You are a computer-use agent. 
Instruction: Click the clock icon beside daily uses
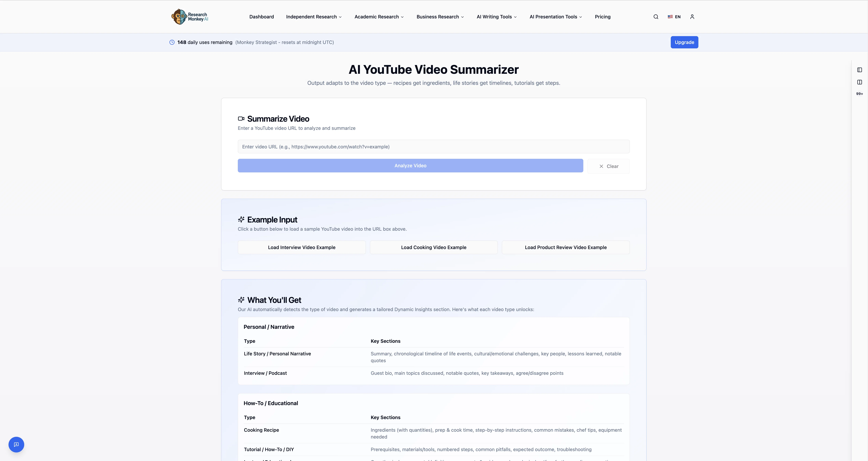pos(172,42)
